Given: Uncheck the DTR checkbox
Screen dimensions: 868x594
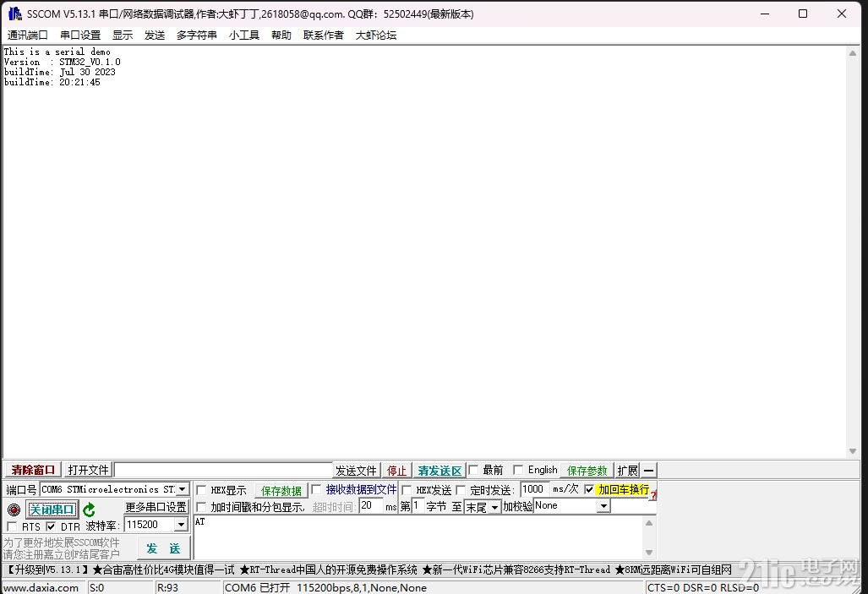Looking at the screenshot, I should (x=51, y=526).
